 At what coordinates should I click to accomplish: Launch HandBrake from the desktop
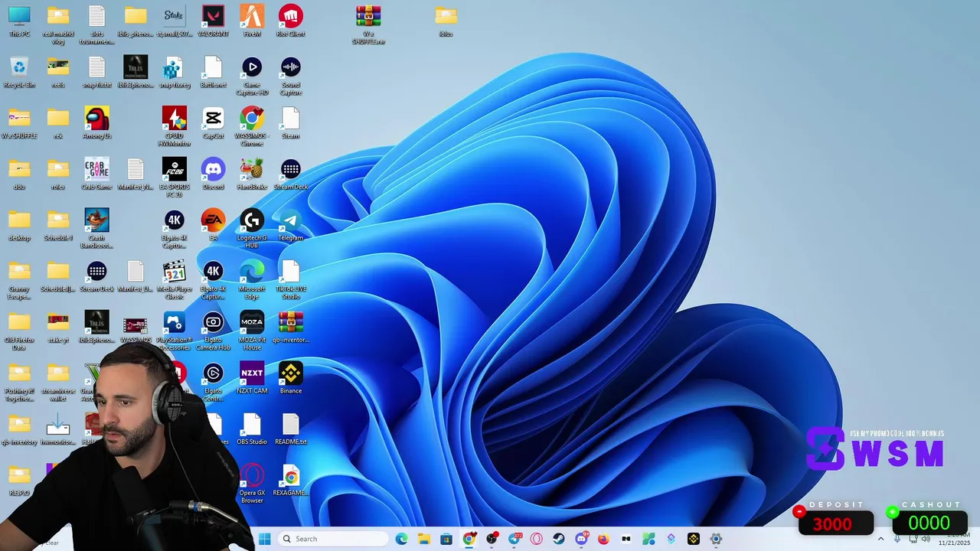[252, 174]
